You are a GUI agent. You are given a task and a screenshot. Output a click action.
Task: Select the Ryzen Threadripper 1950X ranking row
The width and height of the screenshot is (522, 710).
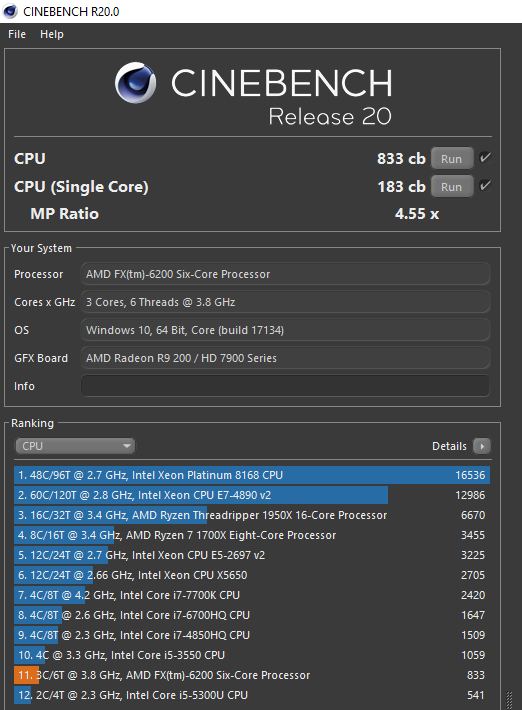point(252,515)
